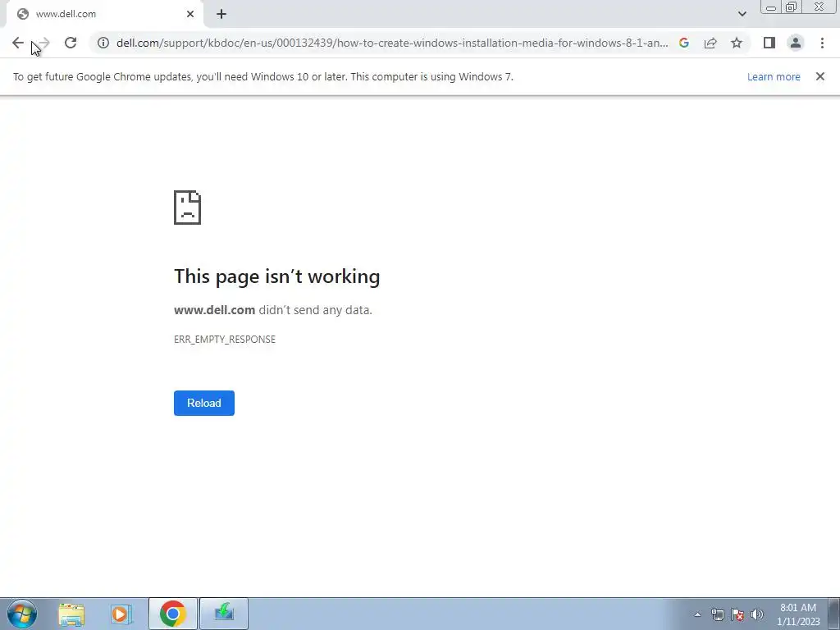
Task: Reload page via toolbar refresh icon
Action: pyautogui.click(x=71, y=43)
